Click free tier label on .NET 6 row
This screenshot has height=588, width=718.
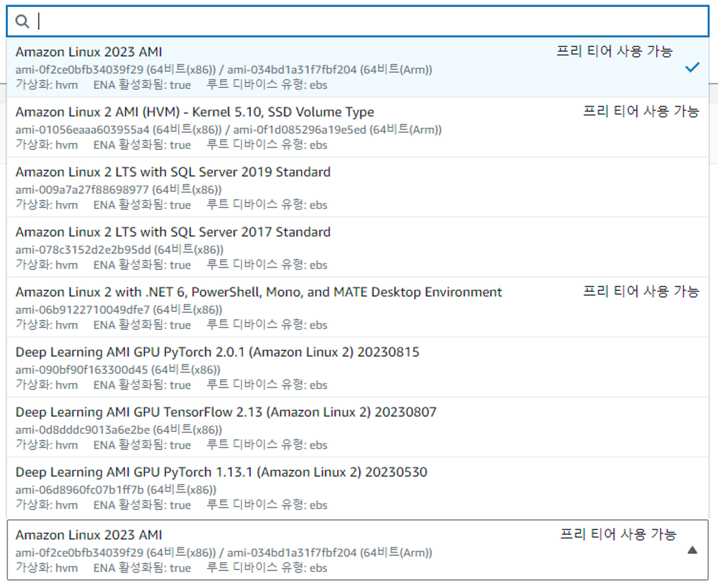(641, 291)
